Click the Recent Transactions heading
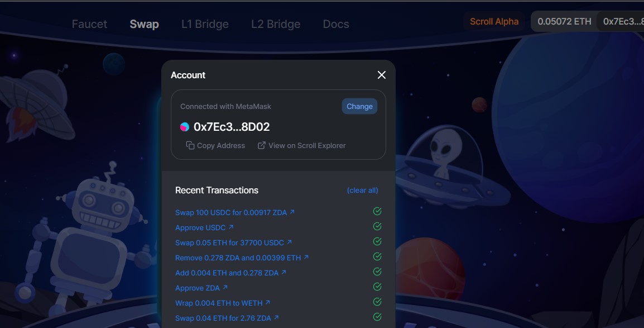Viewport: 644px width, 328px height. (217, 191)
